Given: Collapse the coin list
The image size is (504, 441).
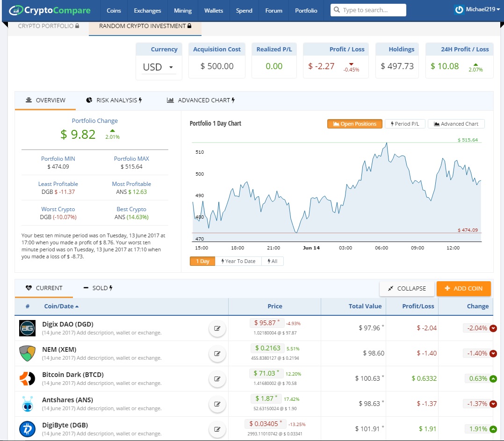Looking at the screenshot, I should [x=407, y=288].
